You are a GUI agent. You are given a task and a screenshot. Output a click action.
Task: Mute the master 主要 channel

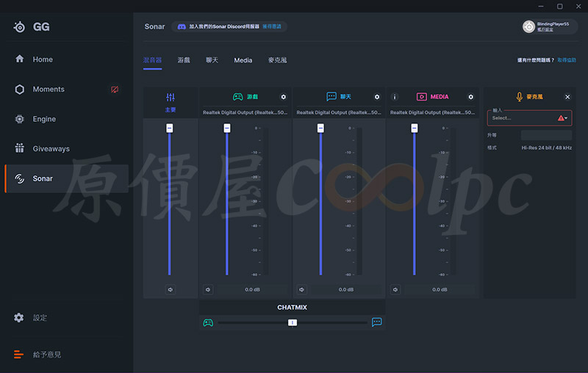[171, 289]
